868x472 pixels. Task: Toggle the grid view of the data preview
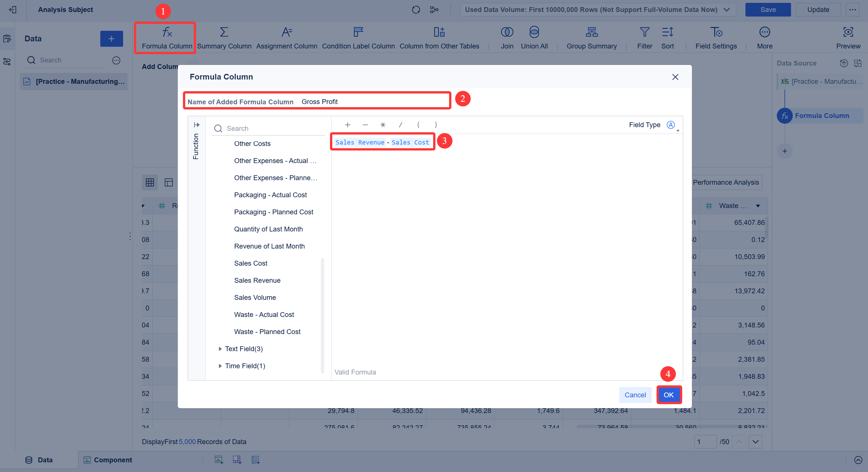[150, 182]
